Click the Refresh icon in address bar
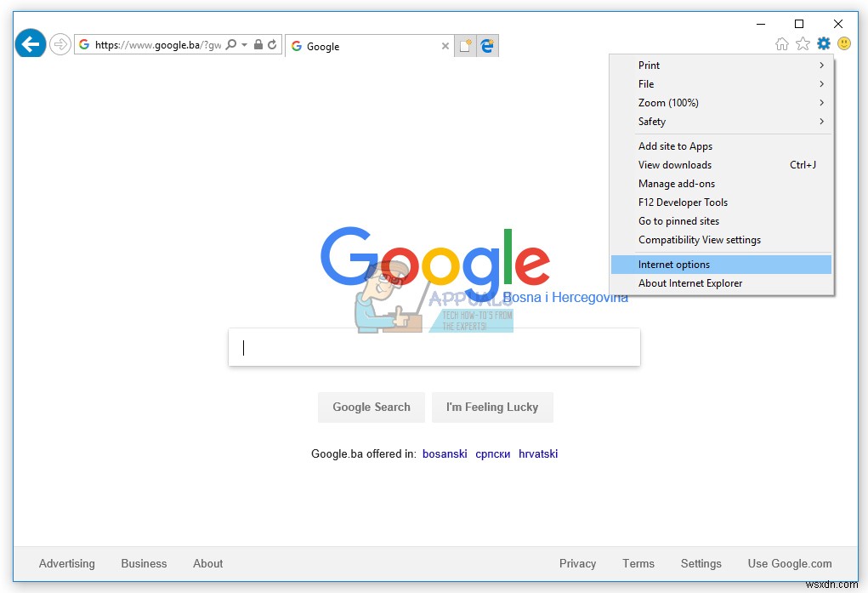868x593 pixels. [x=271, y=44]
